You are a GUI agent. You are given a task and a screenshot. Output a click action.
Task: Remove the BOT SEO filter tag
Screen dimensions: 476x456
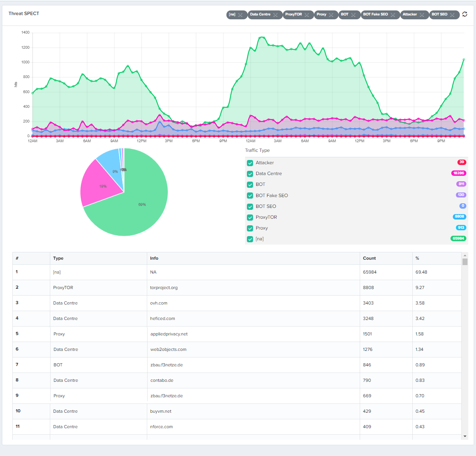coord(452,15)
